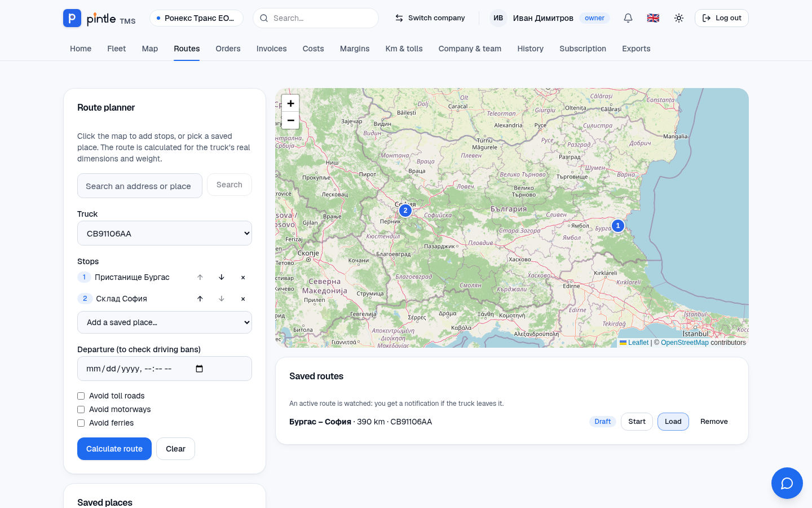This screenshot has height=508, width=812.
Task: Open the Ронекс Транс company selector
Action: pos(196,18)
